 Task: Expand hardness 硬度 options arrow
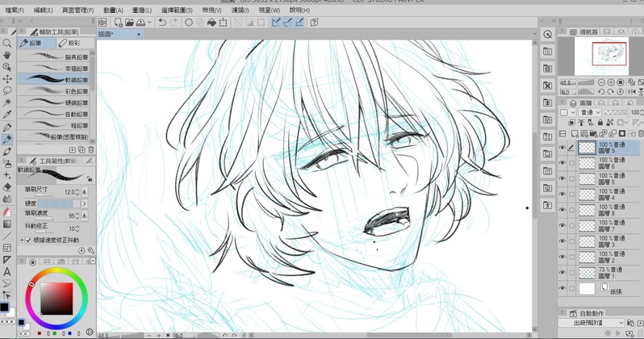[85, 203]
